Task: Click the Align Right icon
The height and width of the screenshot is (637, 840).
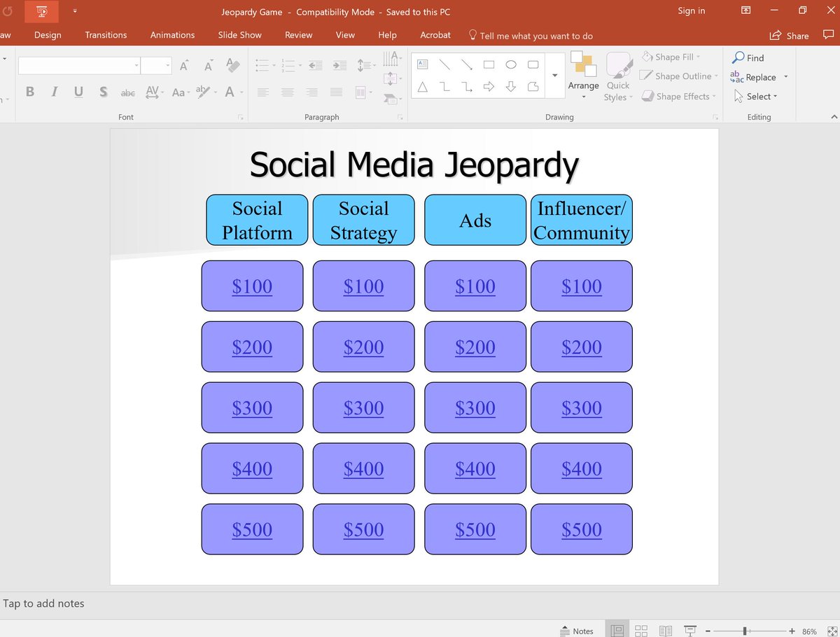Action: 311,92
